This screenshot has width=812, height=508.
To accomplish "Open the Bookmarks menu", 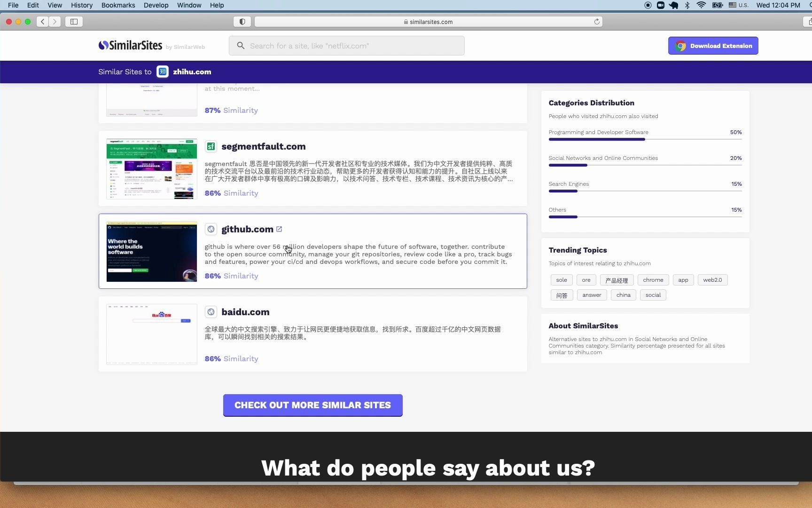I will click(118, 5).
